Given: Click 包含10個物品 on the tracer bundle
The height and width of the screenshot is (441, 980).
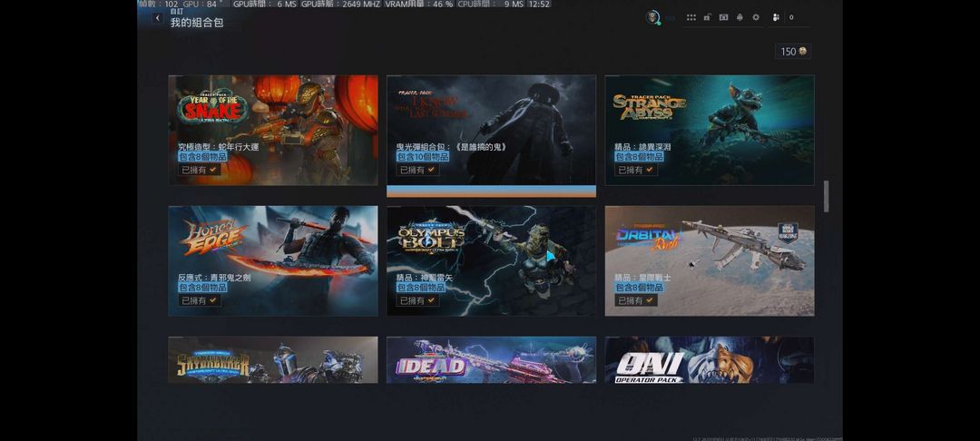Looking at the screenshot, I should pos(422,157).
